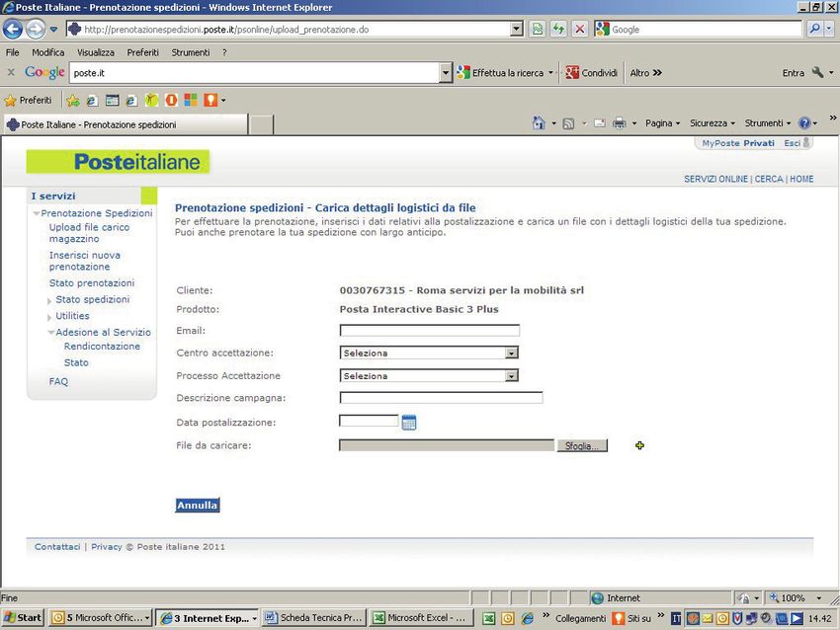The width and height of the screenshot is (840, 630).
Task: Open the calendar date picker icon
Action: (409, 423)
